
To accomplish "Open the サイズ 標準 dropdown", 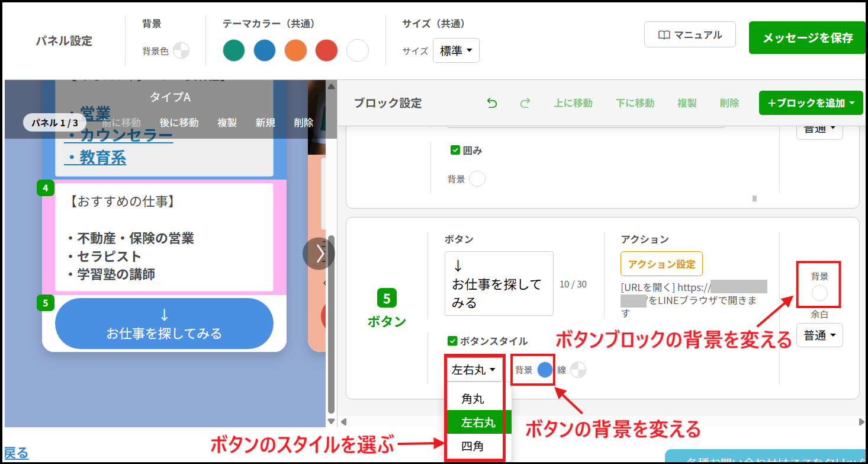I will (x=456, y=51).
